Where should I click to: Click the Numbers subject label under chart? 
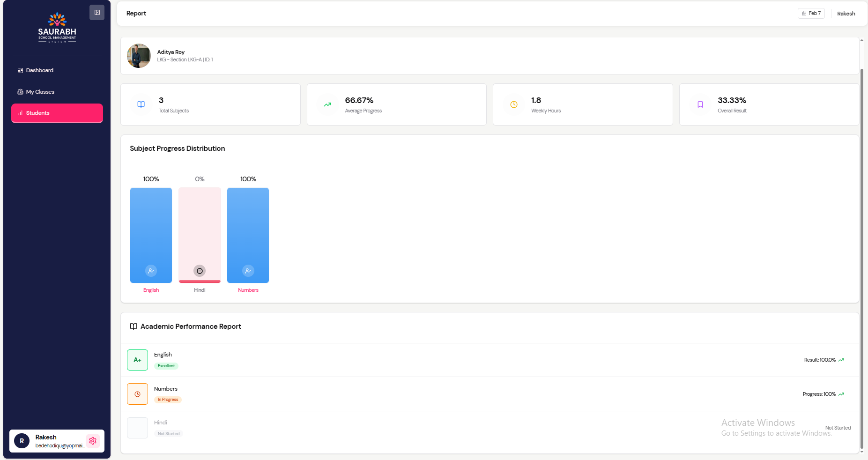(x=248, y=290)
